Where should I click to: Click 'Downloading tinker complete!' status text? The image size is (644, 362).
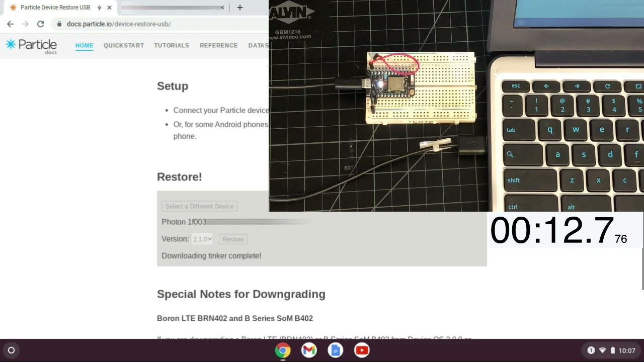211,255
